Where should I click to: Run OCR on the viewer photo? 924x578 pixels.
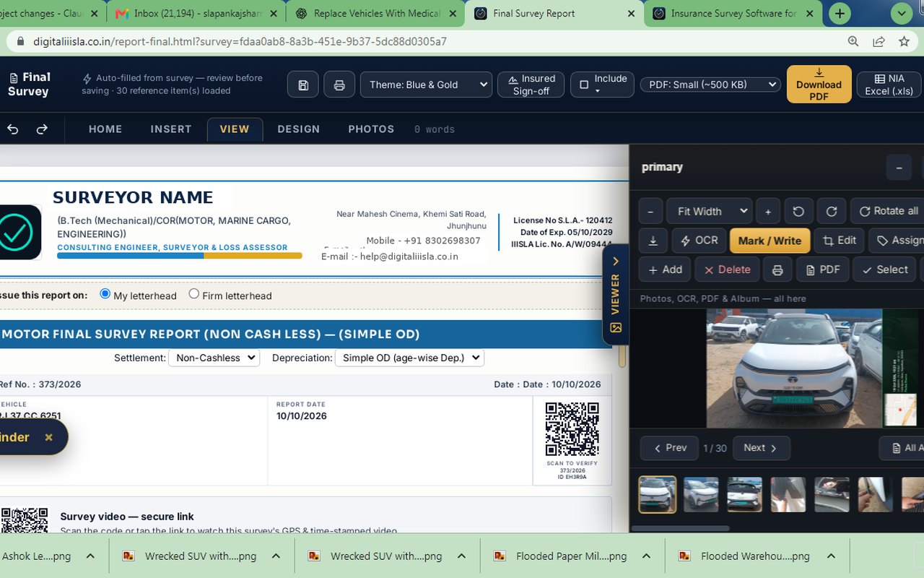(698, 241)
